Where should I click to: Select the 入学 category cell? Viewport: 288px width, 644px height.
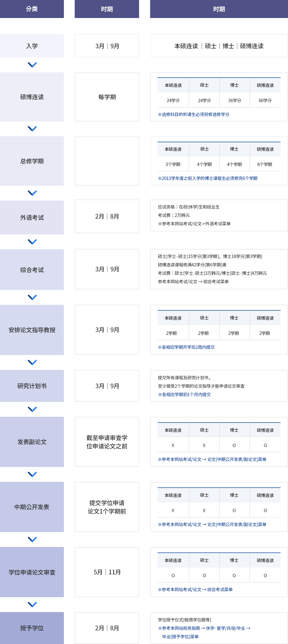32,46
